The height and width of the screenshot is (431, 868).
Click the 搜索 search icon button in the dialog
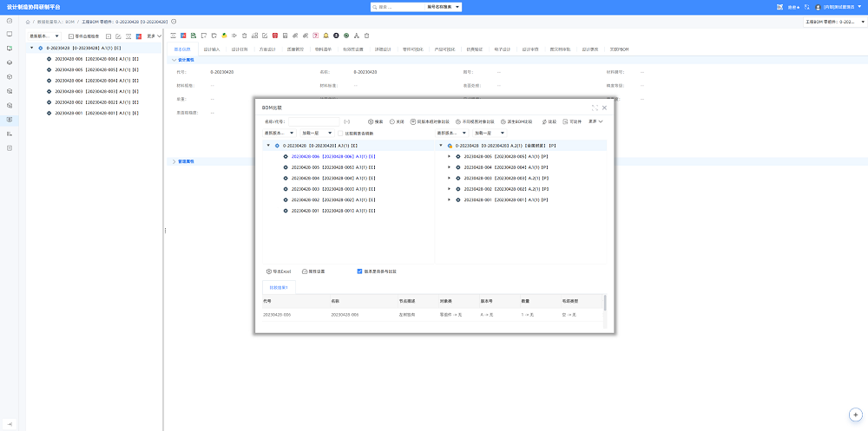pyautogui.click(x=371, y=121)
